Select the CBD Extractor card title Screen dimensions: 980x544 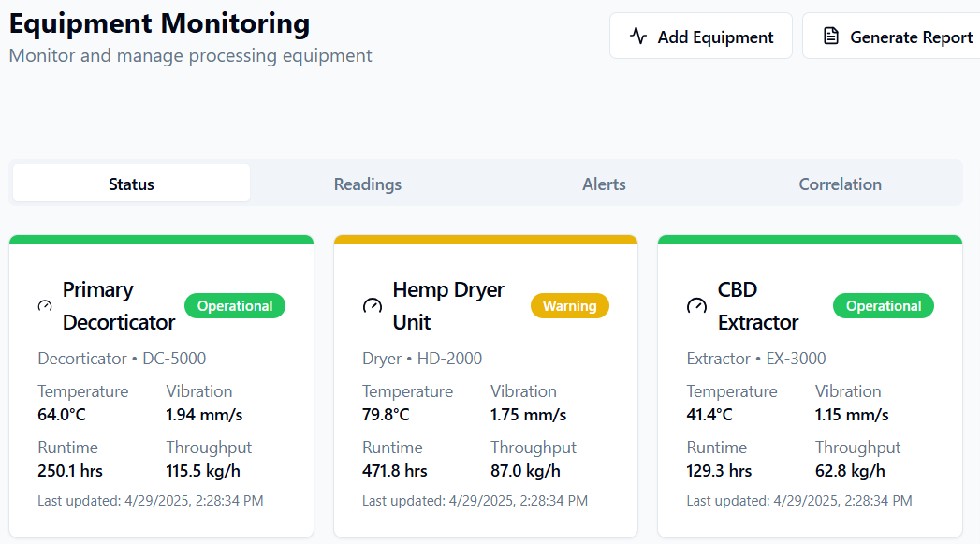[757, 306]
